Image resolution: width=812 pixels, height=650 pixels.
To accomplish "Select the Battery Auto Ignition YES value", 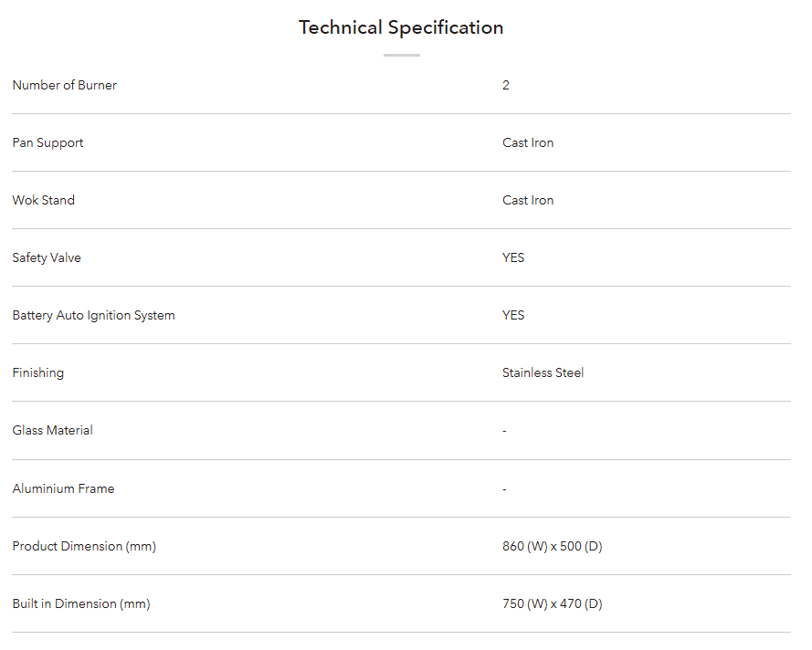I will pyautogui.click(x=513, y=315).
